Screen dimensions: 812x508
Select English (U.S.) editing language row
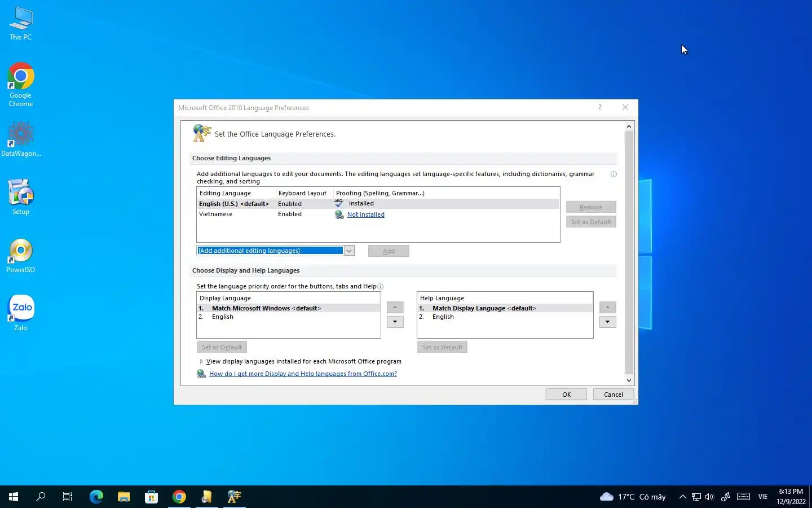pos(378,204)
